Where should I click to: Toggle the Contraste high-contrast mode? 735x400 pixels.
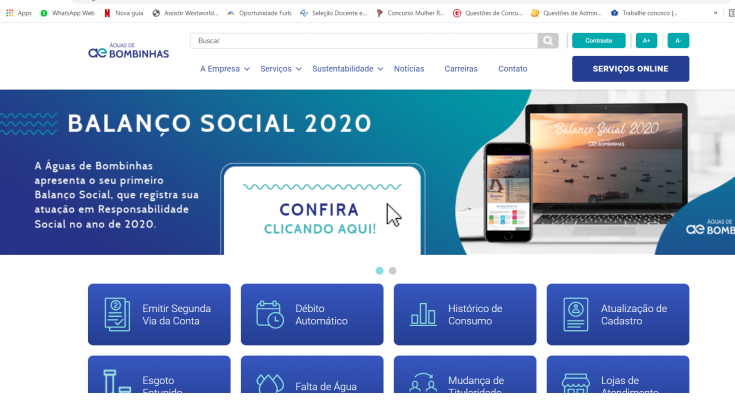point(599,41)
